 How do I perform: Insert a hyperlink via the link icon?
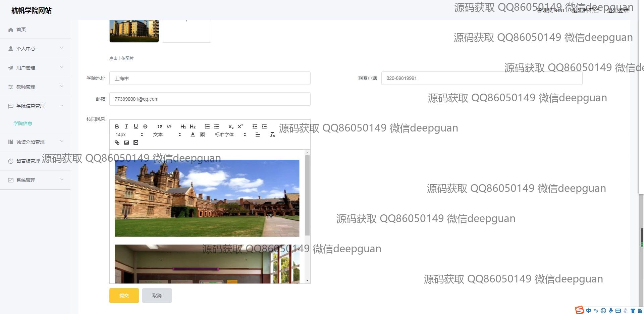117,143
